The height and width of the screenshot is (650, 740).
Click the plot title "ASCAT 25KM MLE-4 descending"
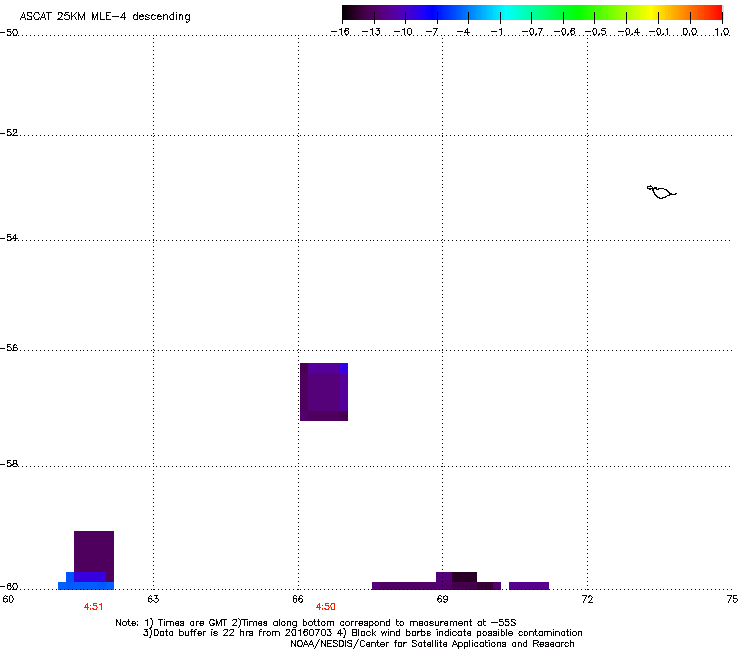[105, 17]
